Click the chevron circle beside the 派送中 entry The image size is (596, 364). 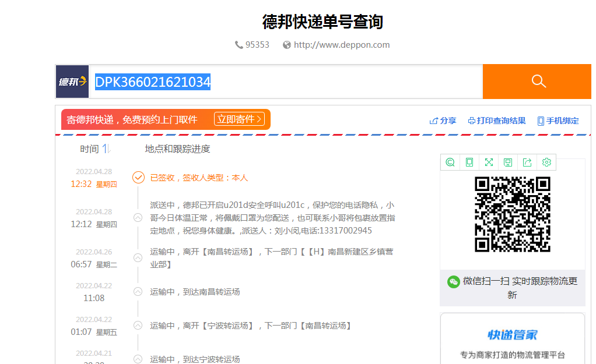[138, 217]
